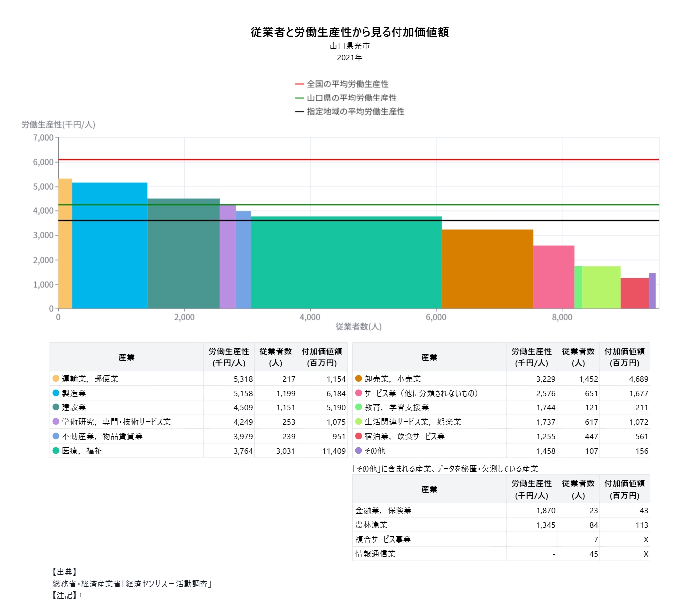Viewport: 700px width, 604px height.
Task: Click the 金融業，保険業 row label
Action: 384,510
